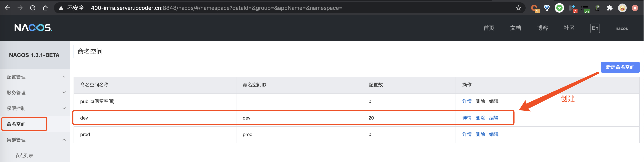The height and width of the screenshot is (162, 644).
Task: Expand the 配置管理 sidebar menu
Action: [35, 77]
